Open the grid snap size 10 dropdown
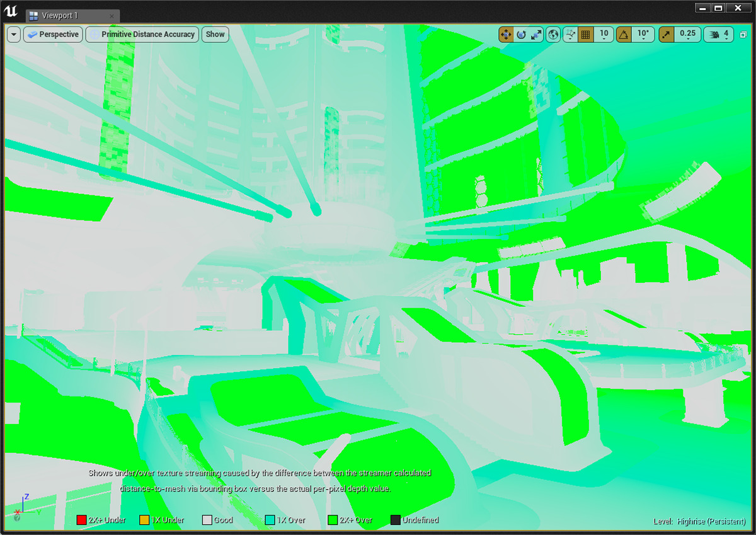The width and height of the screenshot is (756, 535). coord(604,35)
